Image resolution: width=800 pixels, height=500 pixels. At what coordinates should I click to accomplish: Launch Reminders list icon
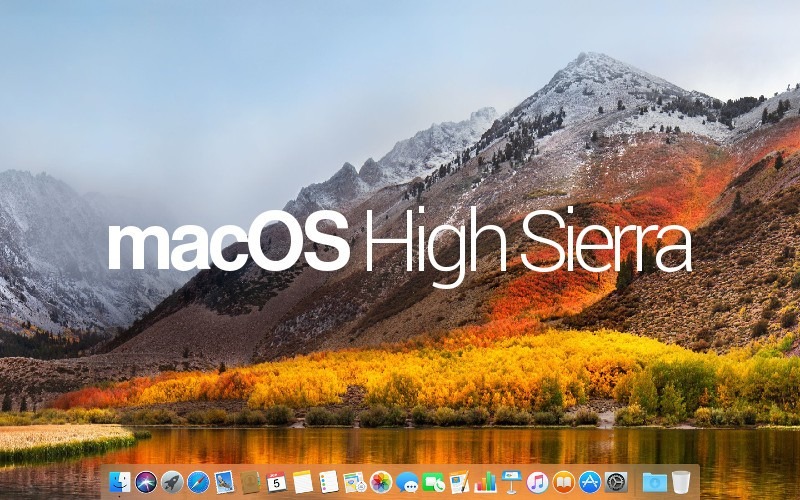pos(329,482)
